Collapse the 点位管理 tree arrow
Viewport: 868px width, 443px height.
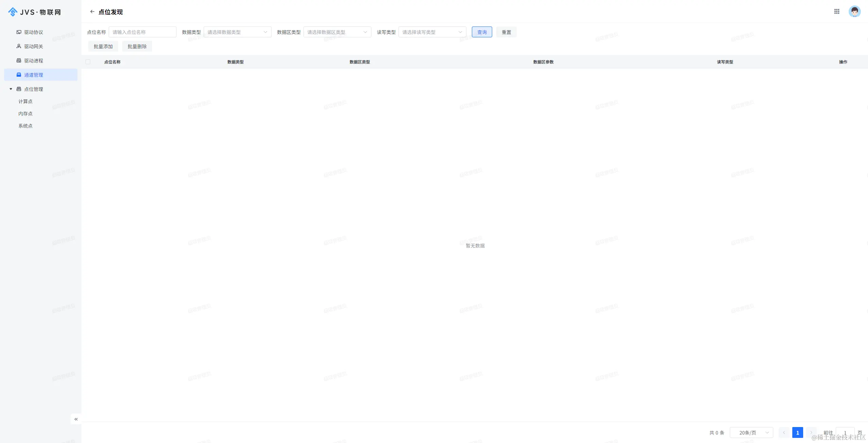11,89
